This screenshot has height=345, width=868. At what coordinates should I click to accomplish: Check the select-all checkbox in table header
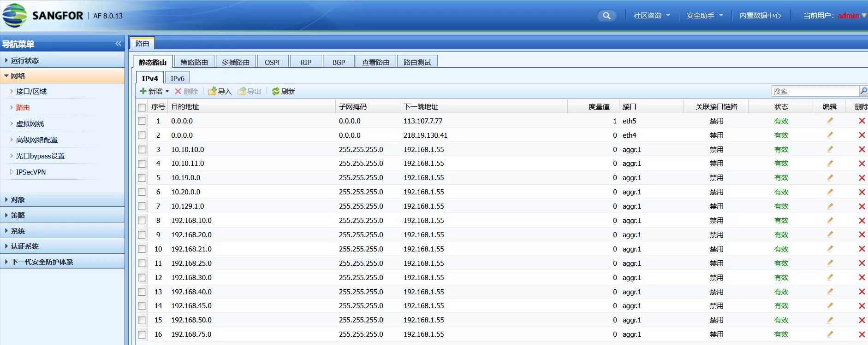coord(142,107)
